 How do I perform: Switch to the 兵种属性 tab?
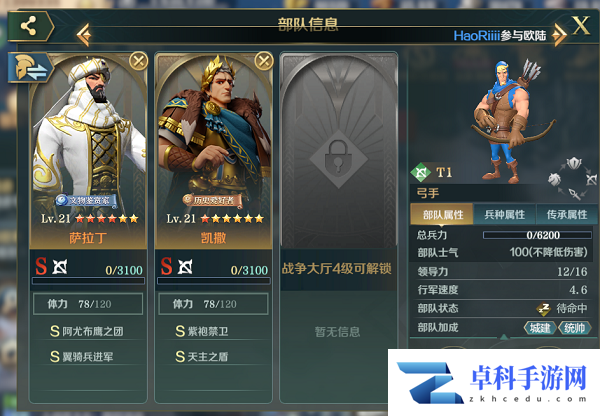[504, 215]
